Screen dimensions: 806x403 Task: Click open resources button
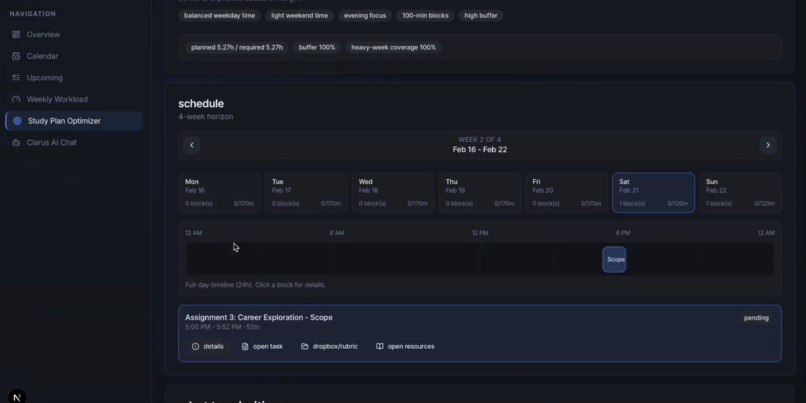pos(406,346)
